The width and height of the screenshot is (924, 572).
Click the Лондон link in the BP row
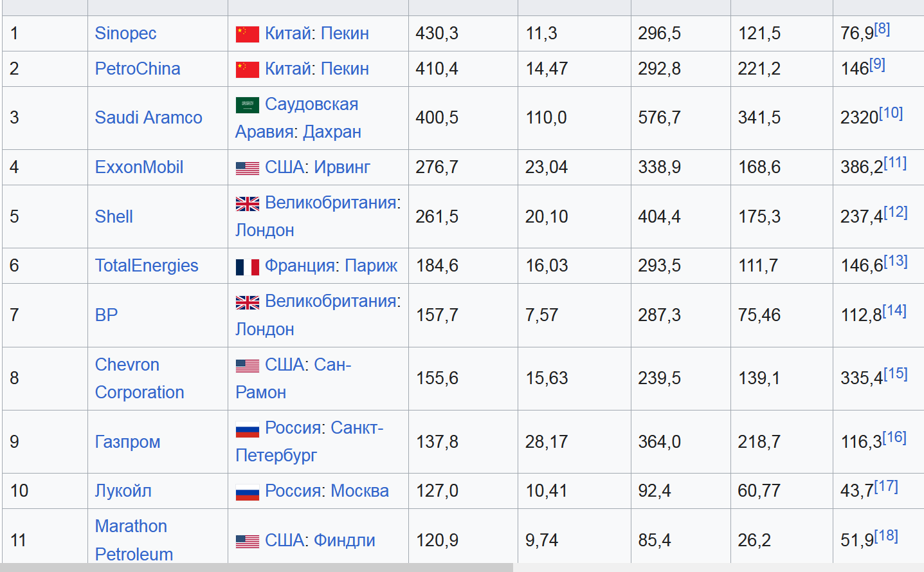coord(265,329)
